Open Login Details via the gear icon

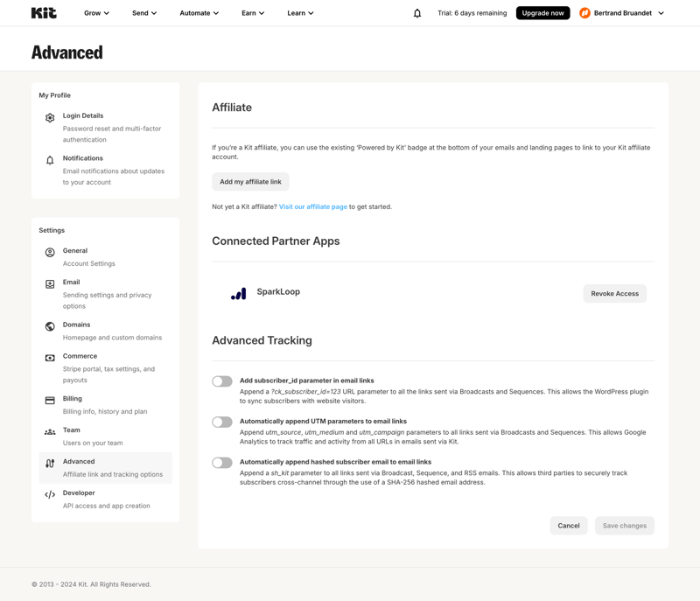50,115
